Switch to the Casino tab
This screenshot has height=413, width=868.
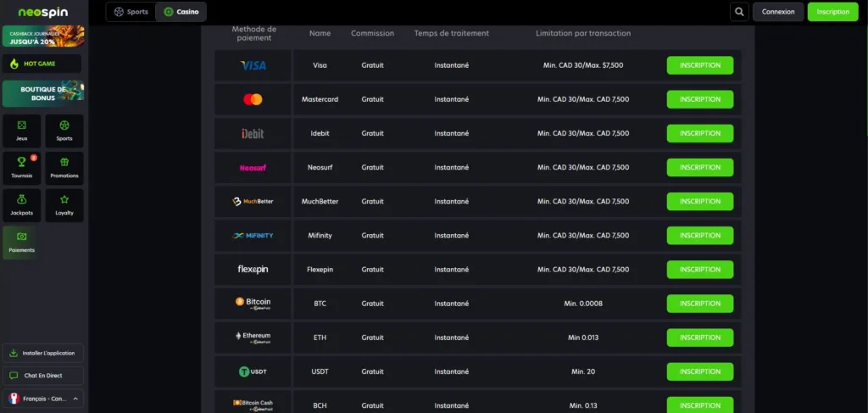[181, 12]
